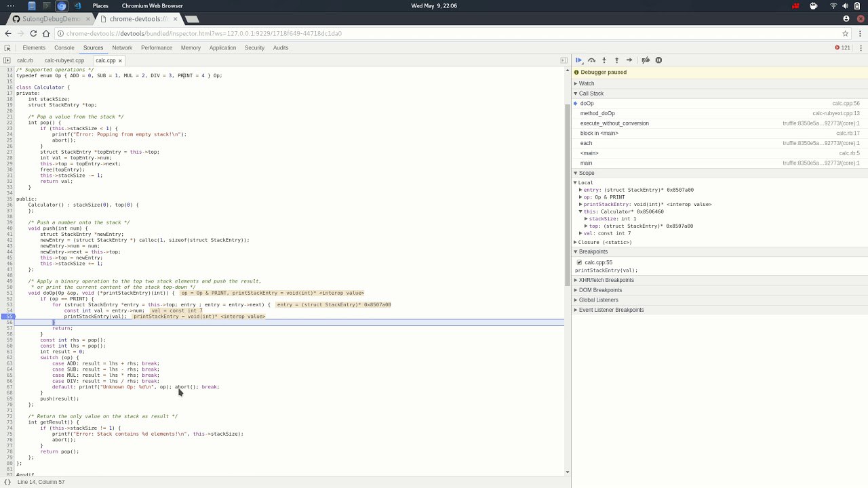868x488 pixels.
Task: Close the calc.cpp file tab
Action: (120, 60)
